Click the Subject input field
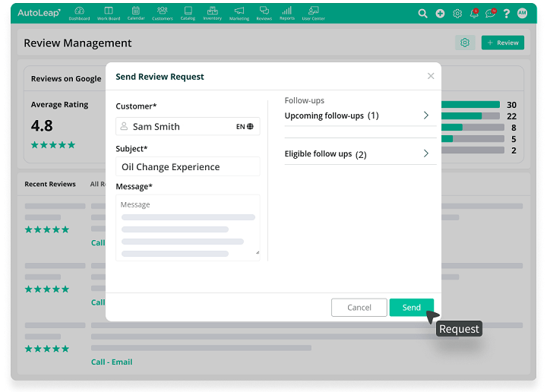This screenshot has height=392, width=547. pyautogui.click(x=188, y=167)
